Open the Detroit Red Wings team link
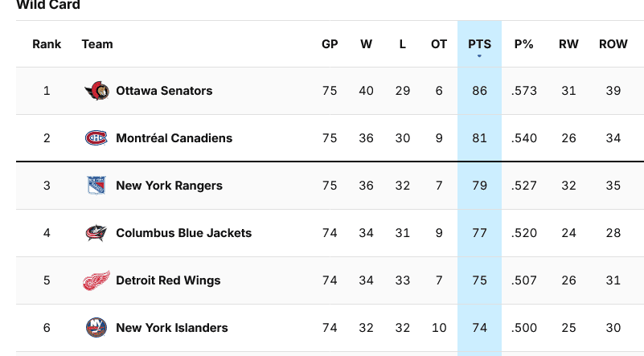This screenshot has width=644, height=356. (x=168, y=280)
